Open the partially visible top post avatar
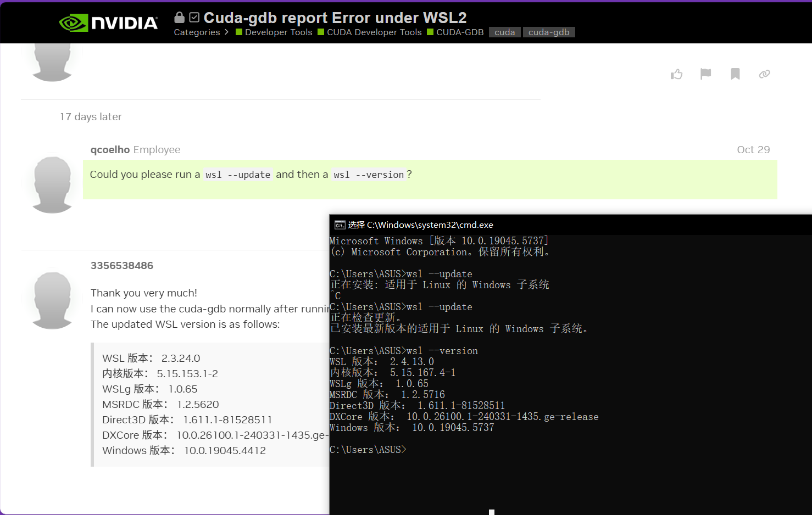Screen dimensions: 812x515 (53, 63)
